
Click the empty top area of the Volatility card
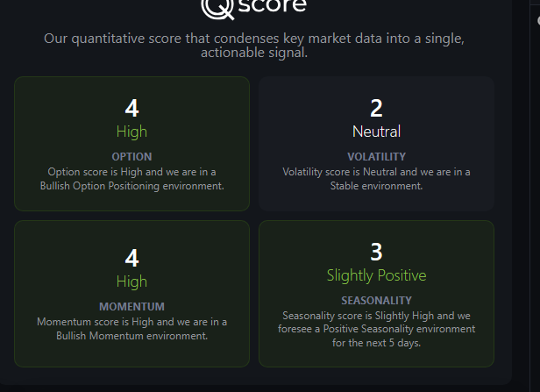376,86
